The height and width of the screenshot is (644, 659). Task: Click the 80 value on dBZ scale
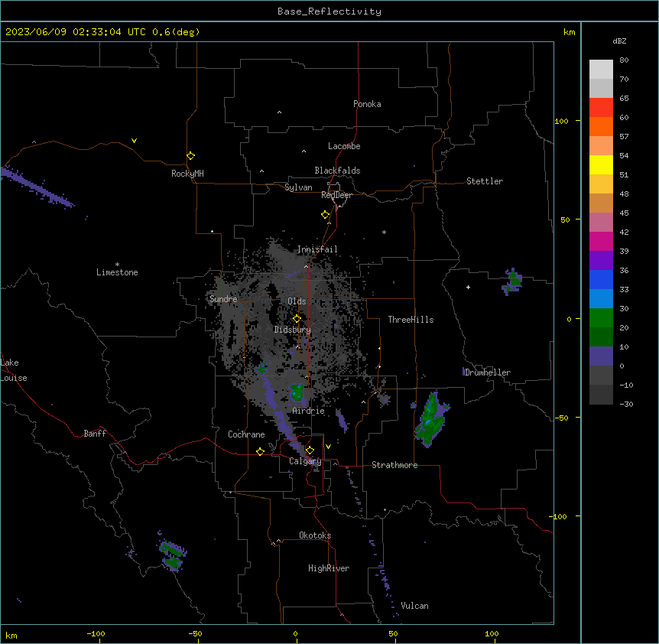(x=624, y=60)
